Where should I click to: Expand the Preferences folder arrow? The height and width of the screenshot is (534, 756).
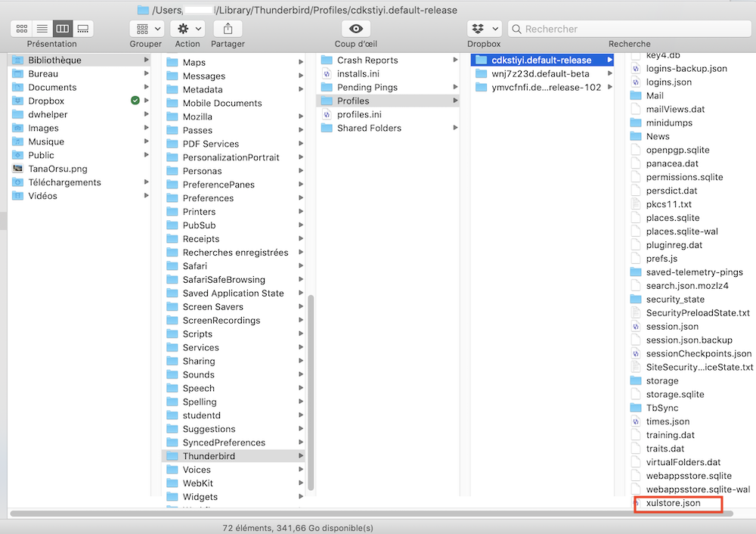click(301, 197)
